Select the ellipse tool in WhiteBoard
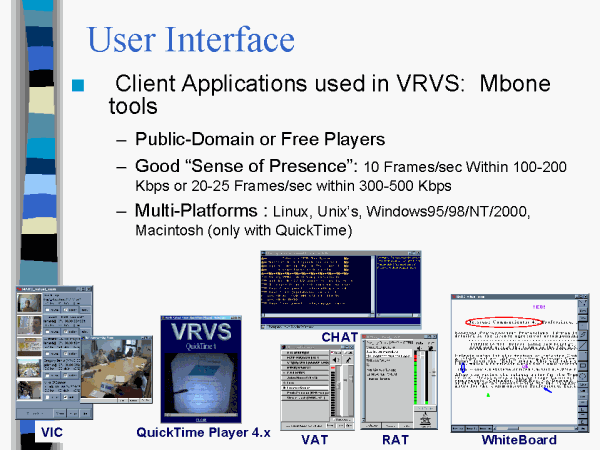Image resolution: width=600 pixels, height=450 pixels. 583,376
